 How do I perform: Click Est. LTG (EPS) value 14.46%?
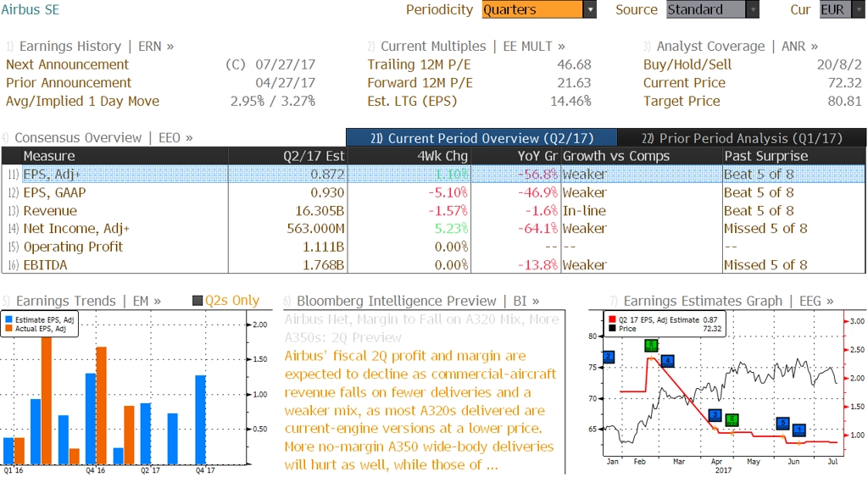point(570,102)
